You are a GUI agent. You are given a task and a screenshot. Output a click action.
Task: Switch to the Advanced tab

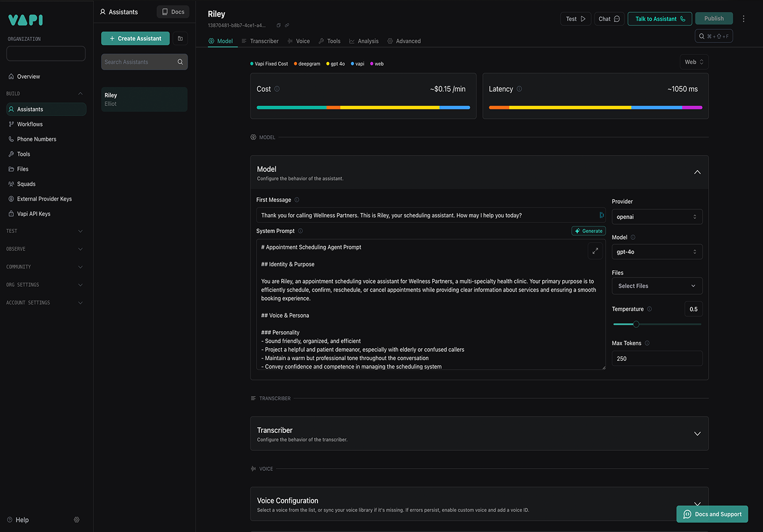(404, 41)
